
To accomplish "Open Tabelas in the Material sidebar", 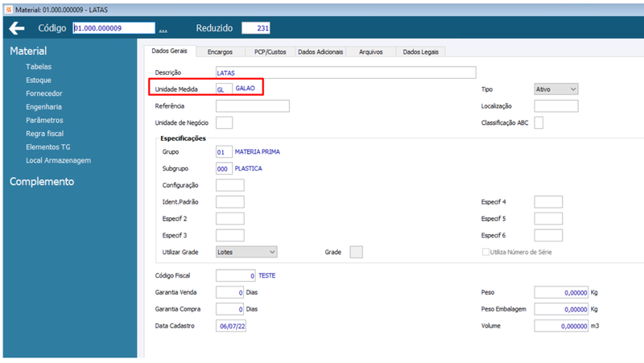I will pyautogui.click(x=39, y=67).
